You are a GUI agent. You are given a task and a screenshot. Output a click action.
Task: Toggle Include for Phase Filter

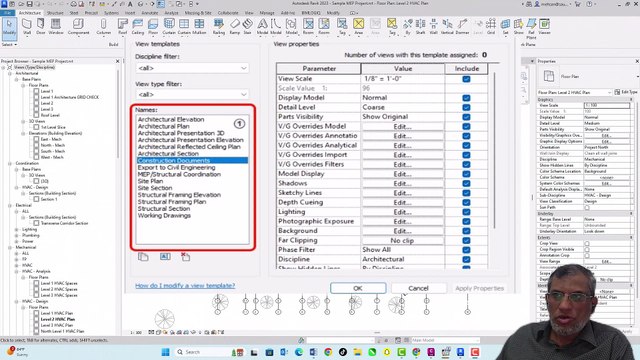coord(466,250)
